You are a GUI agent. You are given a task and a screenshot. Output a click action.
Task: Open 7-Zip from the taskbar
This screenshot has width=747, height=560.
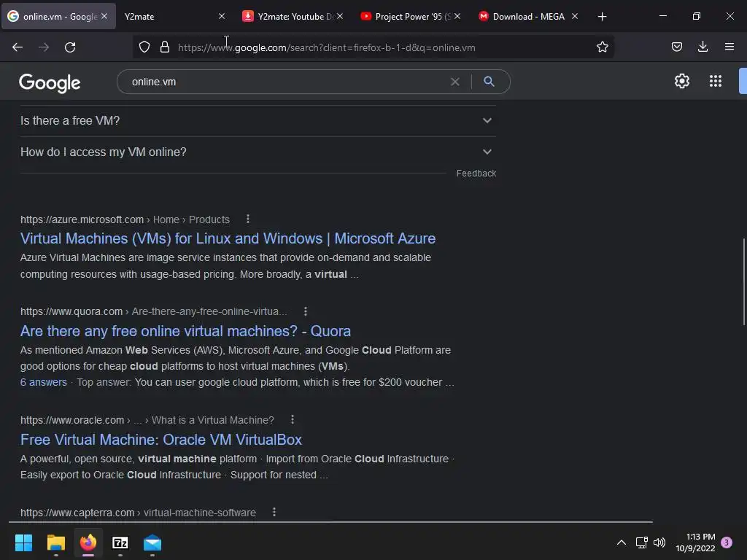coord(120,542)
